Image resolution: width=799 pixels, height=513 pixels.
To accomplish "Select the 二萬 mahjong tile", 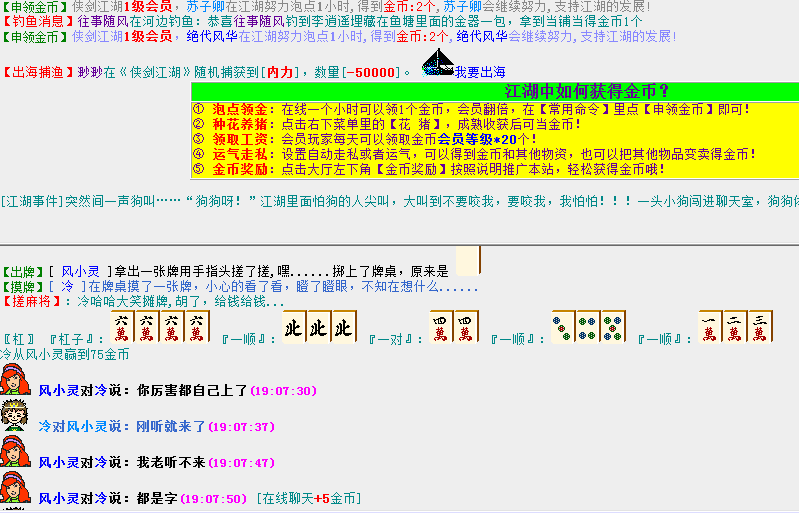I will [735, 326].
